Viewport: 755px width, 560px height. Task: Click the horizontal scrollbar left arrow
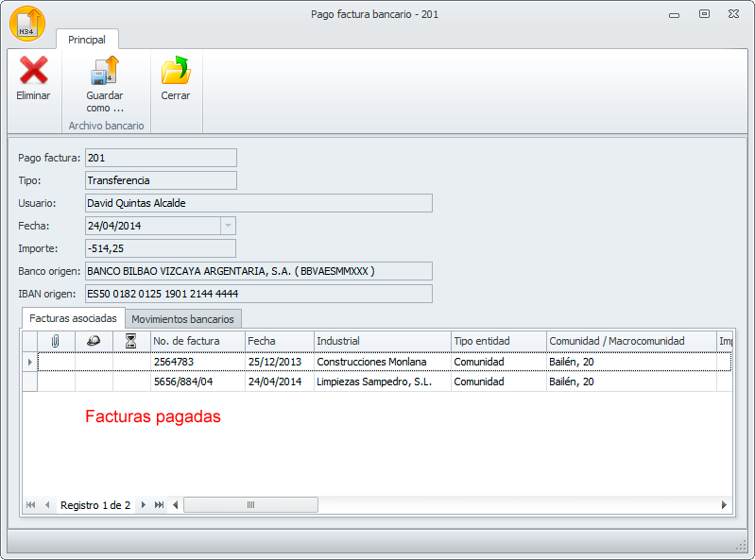[x=175, y=504]
